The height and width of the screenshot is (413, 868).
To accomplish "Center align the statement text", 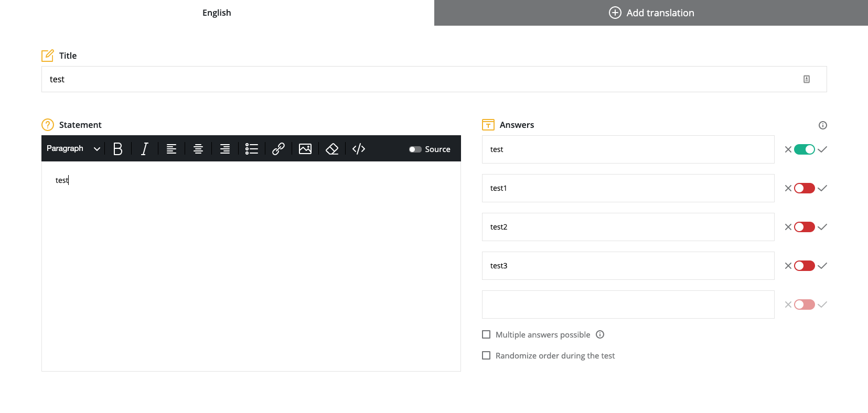I will [198, 149].
